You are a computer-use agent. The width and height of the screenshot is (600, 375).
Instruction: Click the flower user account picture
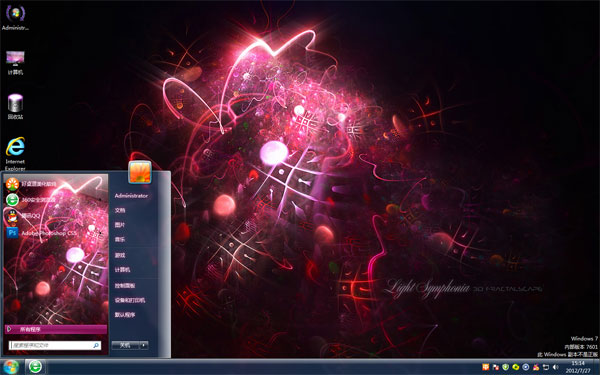[x=140, y=172]
